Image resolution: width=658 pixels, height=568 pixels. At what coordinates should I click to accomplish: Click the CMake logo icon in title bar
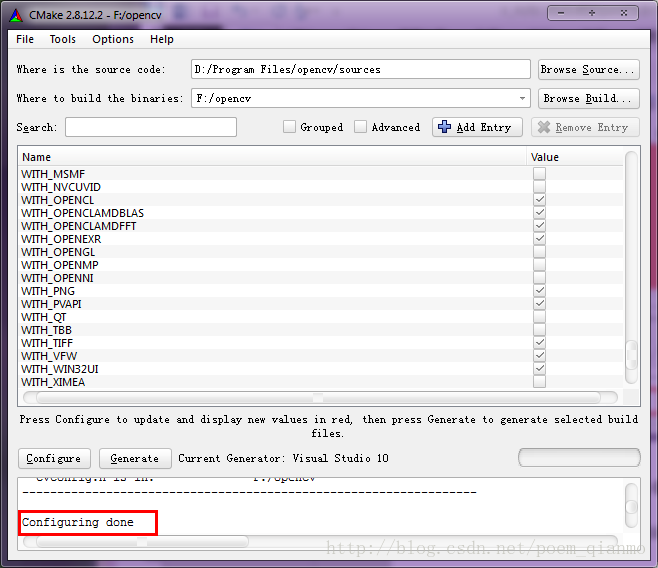[16, 15]
